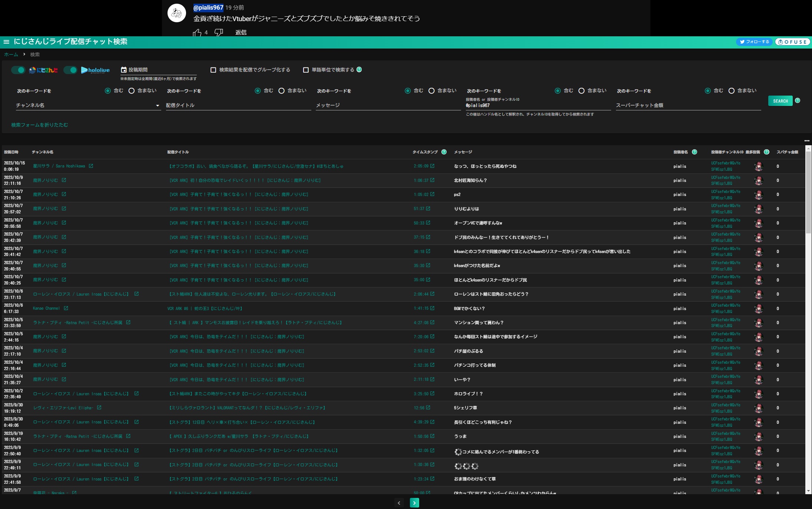Focus the super chat amount field
812x509 pixels.
688,105
